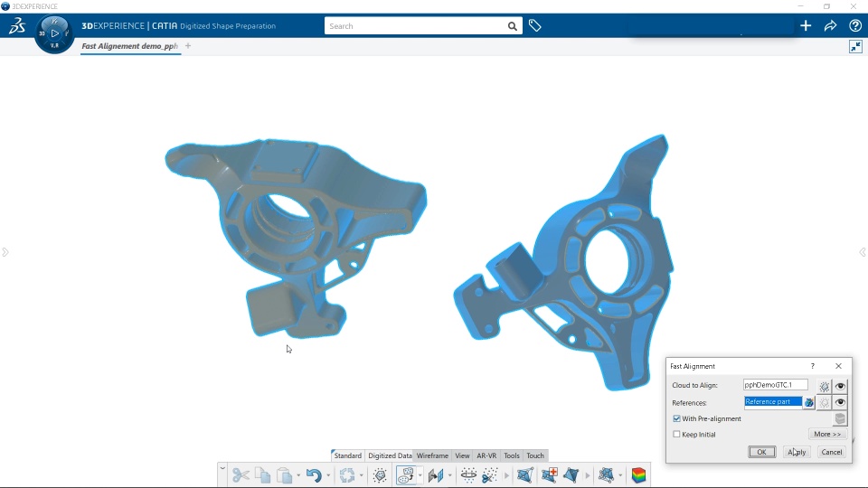Image resolution: width=868 pixels, height=488 pixels.
Task: Click the collapse view arrows icon
Action: click(x=855, y=46)
